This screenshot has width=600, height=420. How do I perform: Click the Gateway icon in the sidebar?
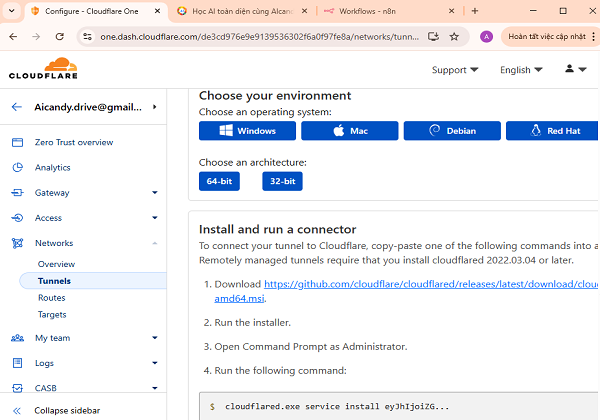(17, 192)
